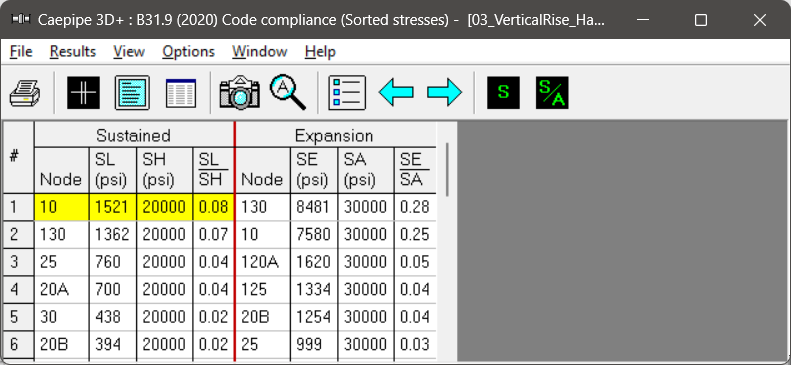Click SE/SA ratio 0.03 cell

click(x=415, y=344)
